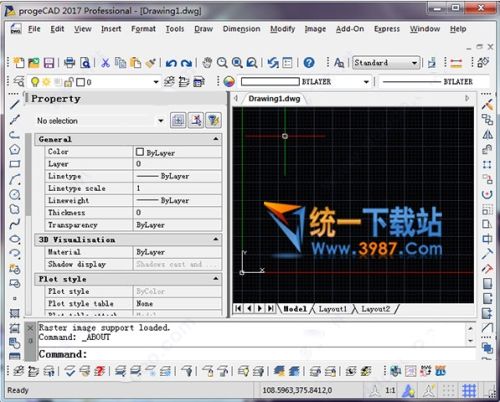Click the Quick Select icon in Property panel
This screenshot has width=500, height=402.
[x=213, y=120]
